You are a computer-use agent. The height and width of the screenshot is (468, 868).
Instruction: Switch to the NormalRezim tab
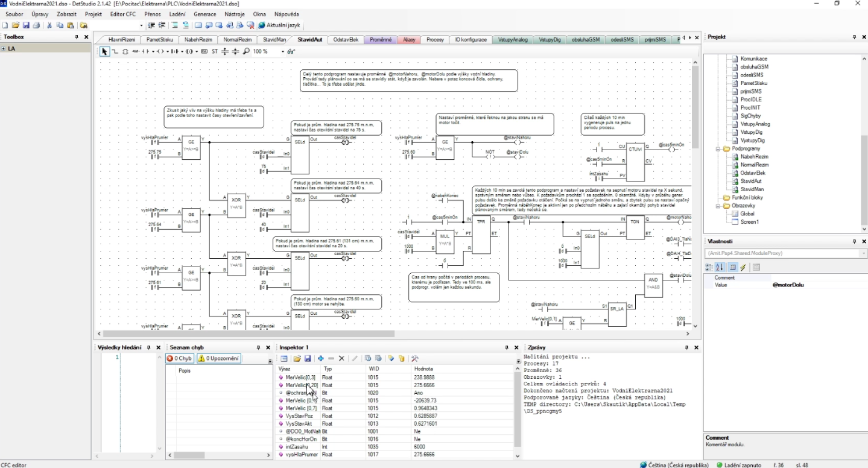(x=237, y=40)
